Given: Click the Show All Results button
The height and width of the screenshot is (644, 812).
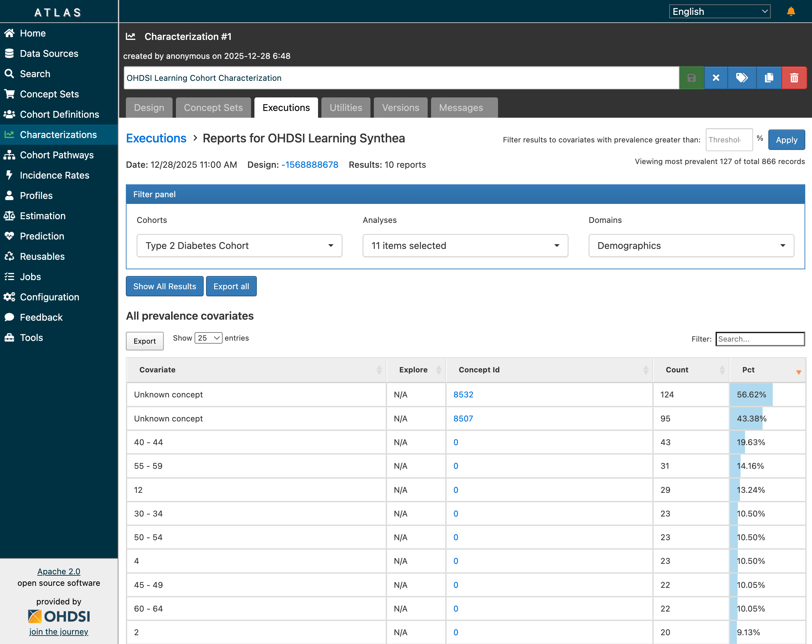Looking at the screenshot, I should [x=164, y=286].
